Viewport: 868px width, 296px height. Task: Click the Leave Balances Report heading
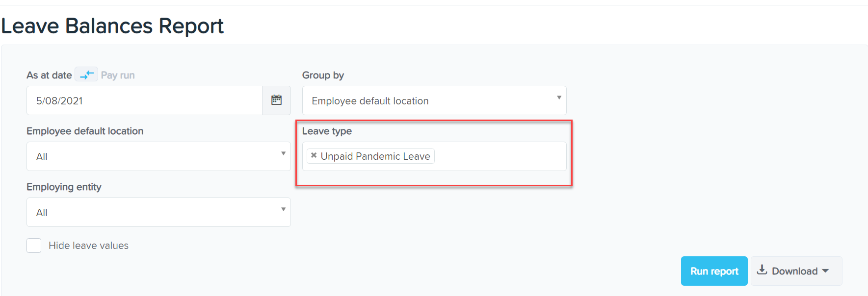click(x=112, y=25)
